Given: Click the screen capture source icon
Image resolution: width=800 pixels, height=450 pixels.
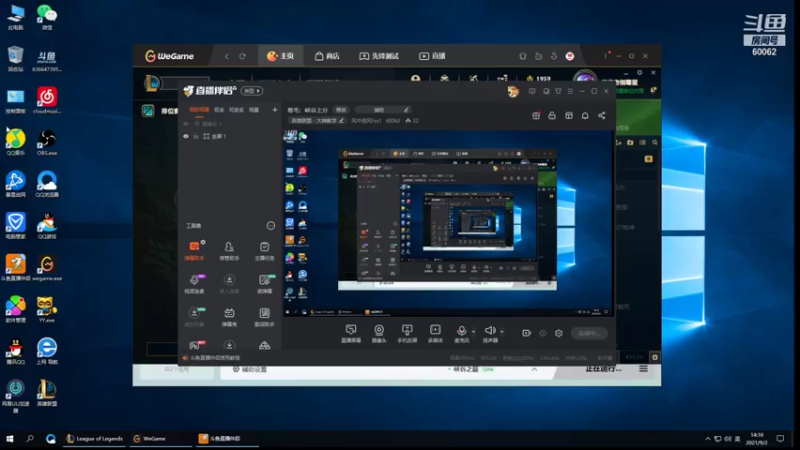Looking at the screenshot, I should (x=351, y=329).
